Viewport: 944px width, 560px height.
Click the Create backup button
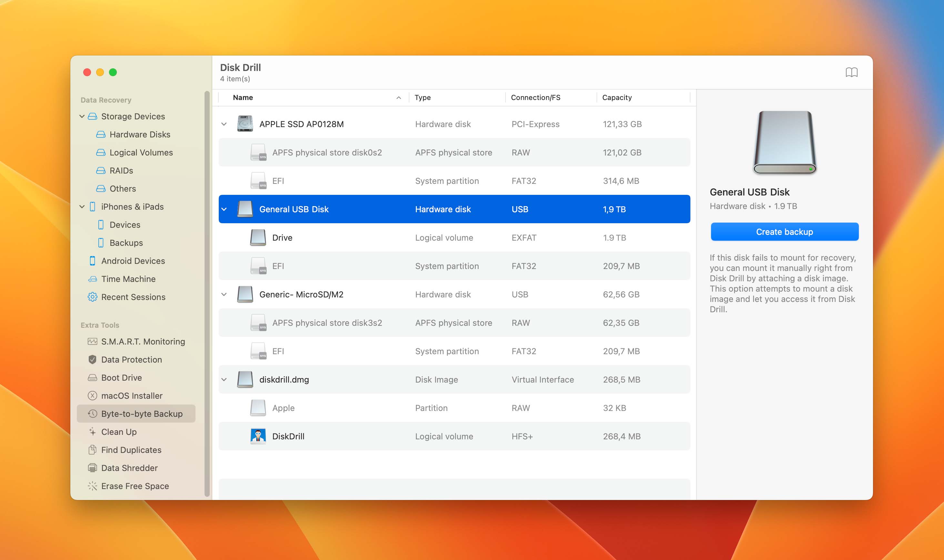pyautogui.click(x=784, y=232)
